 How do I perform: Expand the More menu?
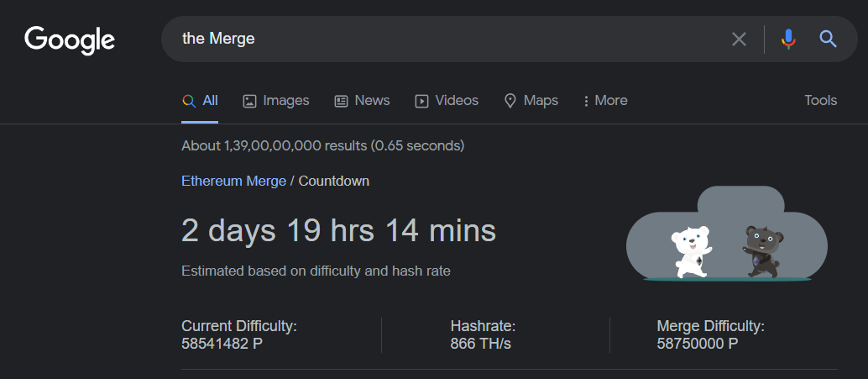(605, 101)
